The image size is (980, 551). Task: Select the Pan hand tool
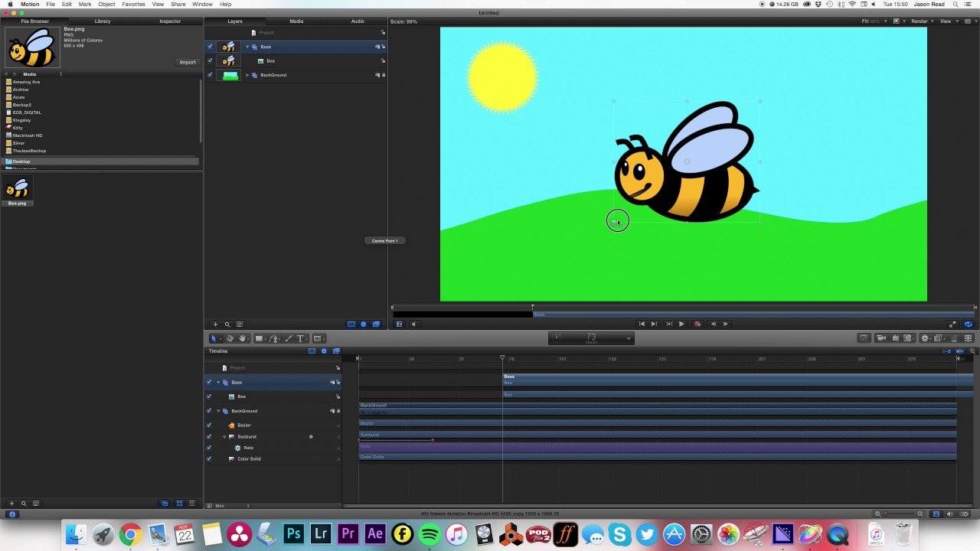(243, 338)
